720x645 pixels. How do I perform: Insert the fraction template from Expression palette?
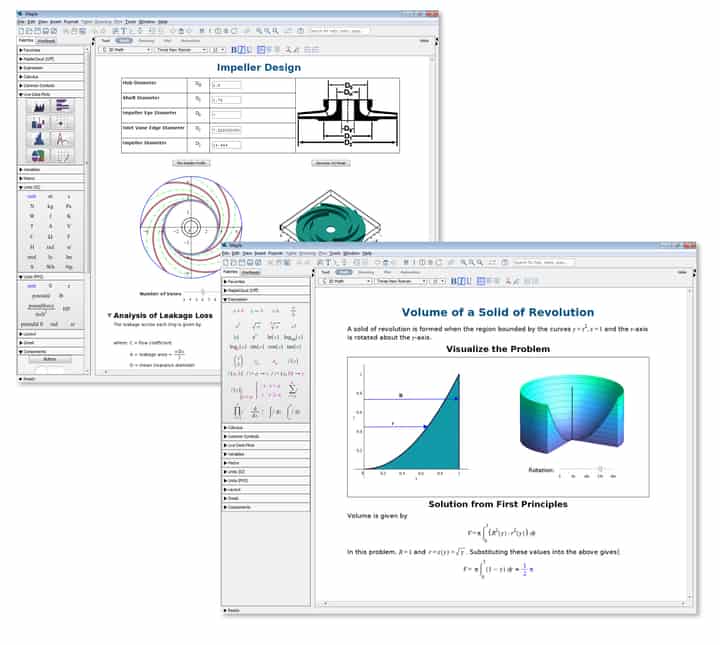coord(293,311)
